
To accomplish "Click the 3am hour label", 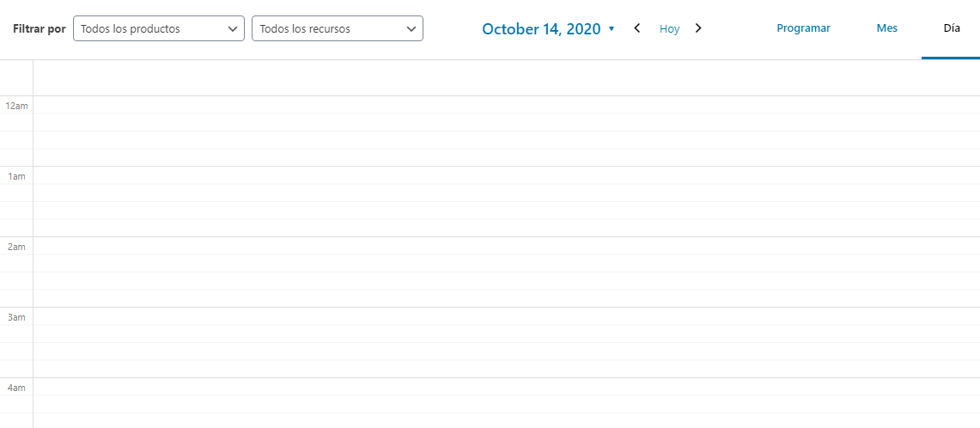I will click(17, 317).
